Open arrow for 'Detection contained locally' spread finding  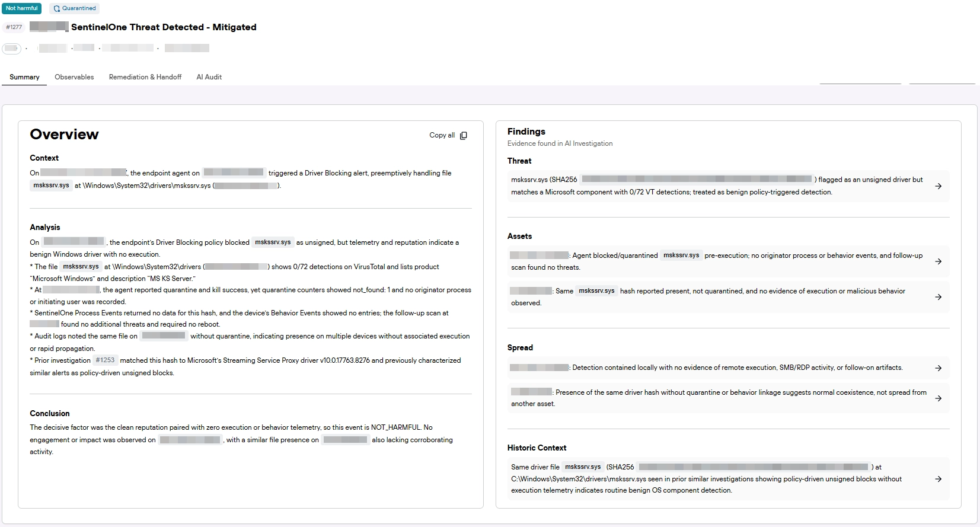tap(938, 368)
